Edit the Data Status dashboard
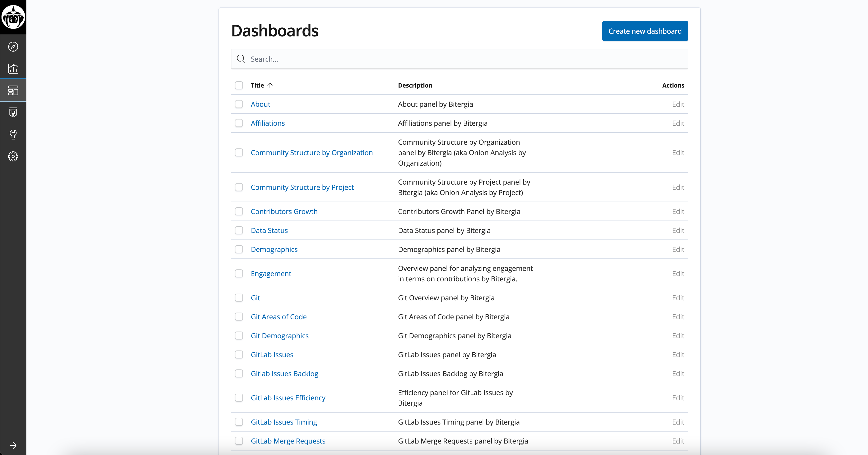Image resolution: width=868 pixels, height=455 pixels. click(x=678, y=230)
